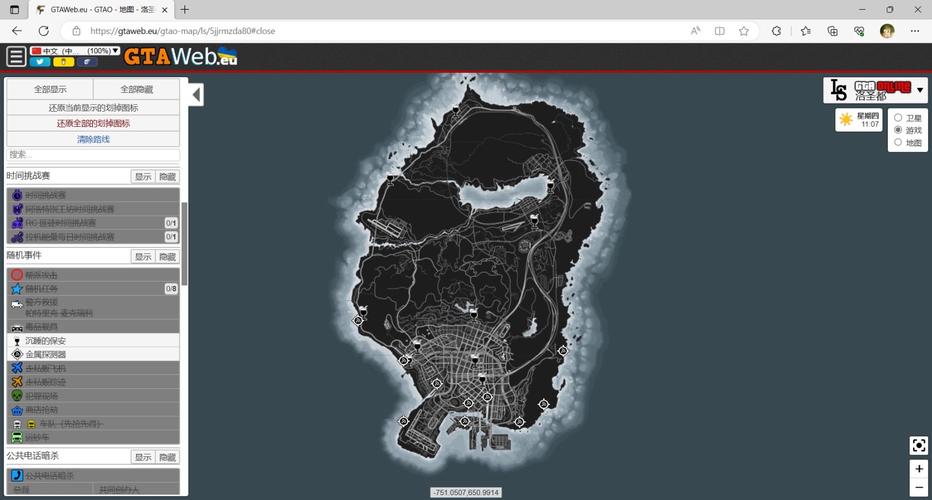The height and width of the screenshot is (500, 932).
Task: Click the sidebar vertical scrollbar
Action: 184,244
